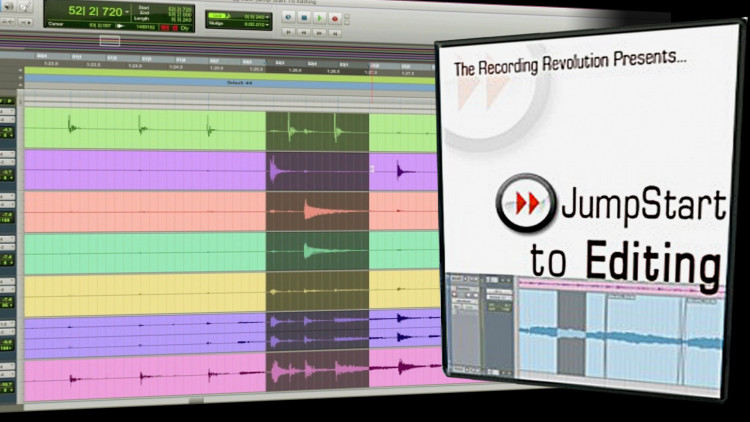Screen dimensions: 750x422
Task: Click the Fast Forward transport button
Action: click(x=320, y=33)
